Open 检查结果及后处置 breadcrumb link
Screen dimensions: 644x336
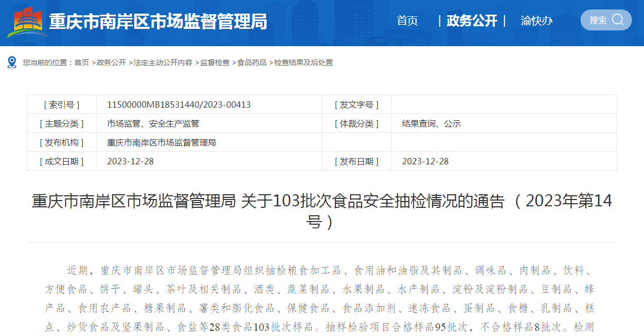(303, 62)
